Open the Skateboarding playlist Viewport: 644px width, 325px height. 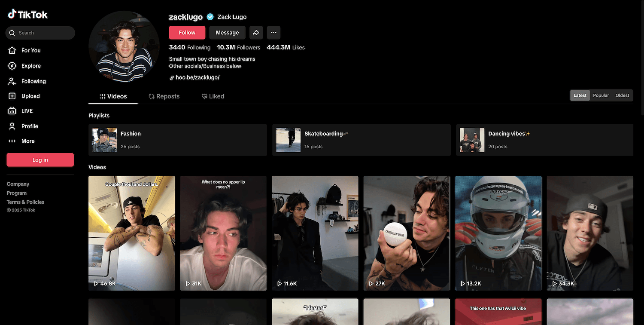[361, 140]
